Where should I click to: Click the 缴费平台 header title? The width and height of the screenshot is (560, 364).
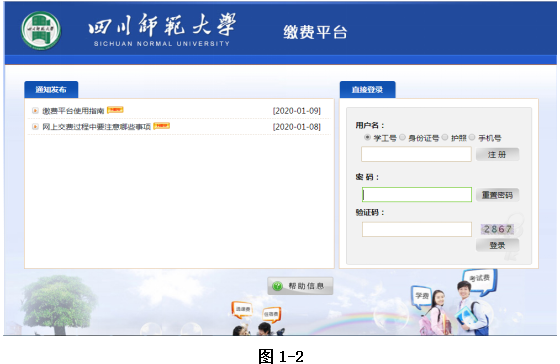pos(315,32)
